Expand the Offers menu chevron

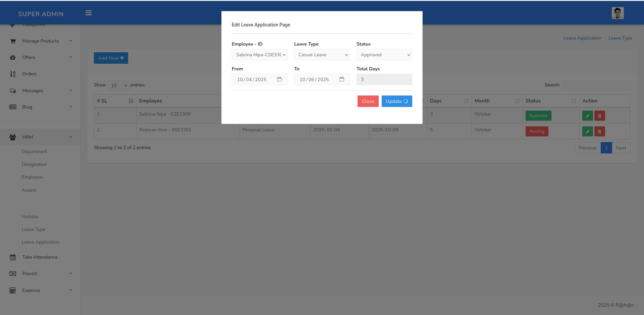(x=70, y=57)
